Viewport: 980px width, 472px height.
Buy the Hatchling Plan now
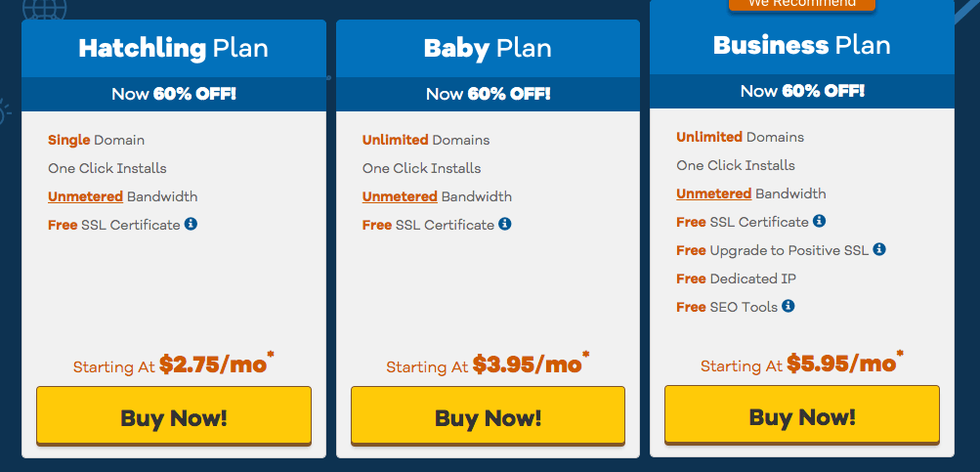(x=174, y=415)
